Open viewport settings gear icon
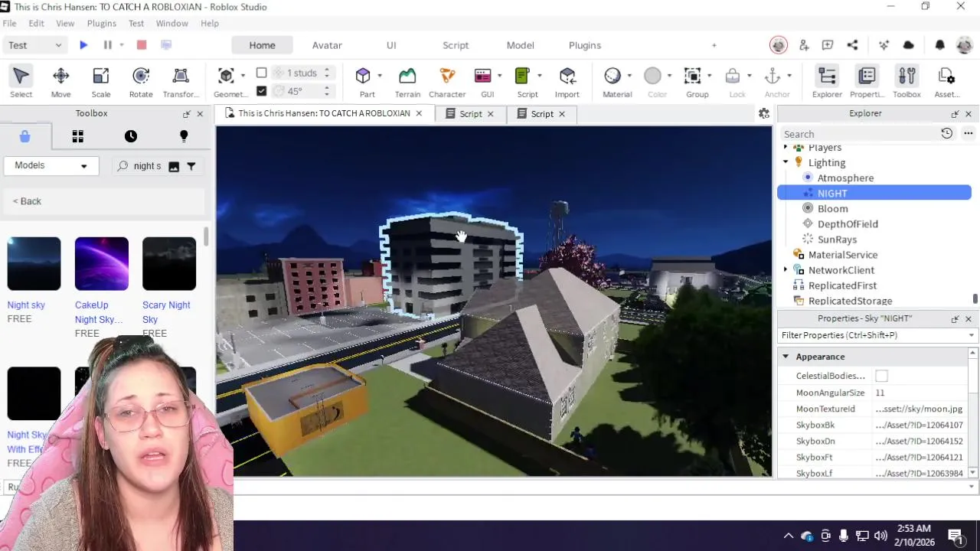 [764, 113]
